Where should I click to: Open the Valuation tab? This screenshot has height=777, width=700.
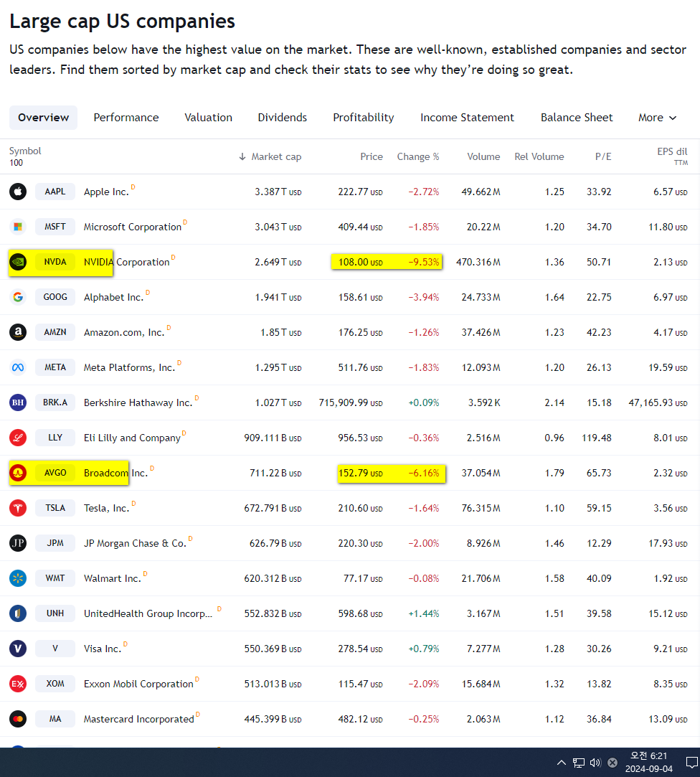[x=209, y=118]
